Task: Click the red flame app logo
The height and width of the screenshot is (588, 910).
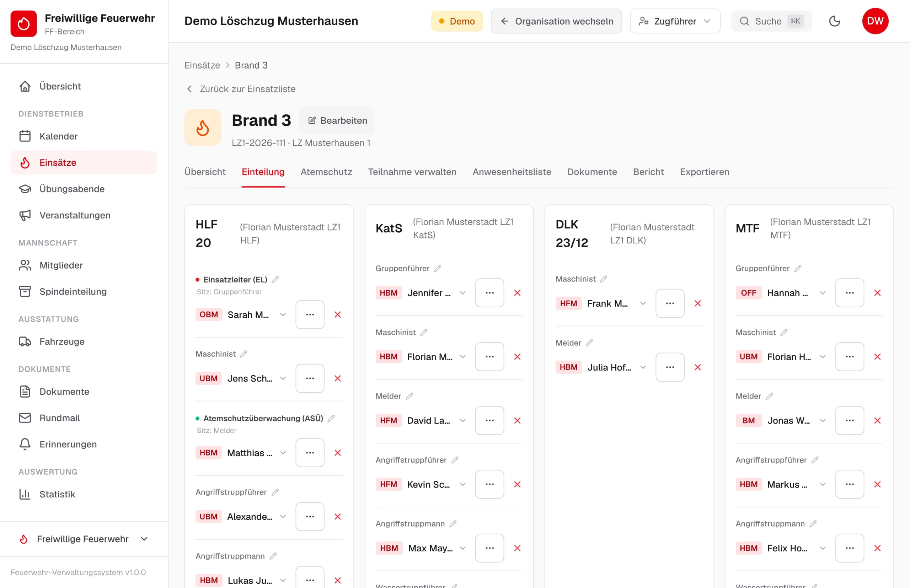Action: pos(24,24)
